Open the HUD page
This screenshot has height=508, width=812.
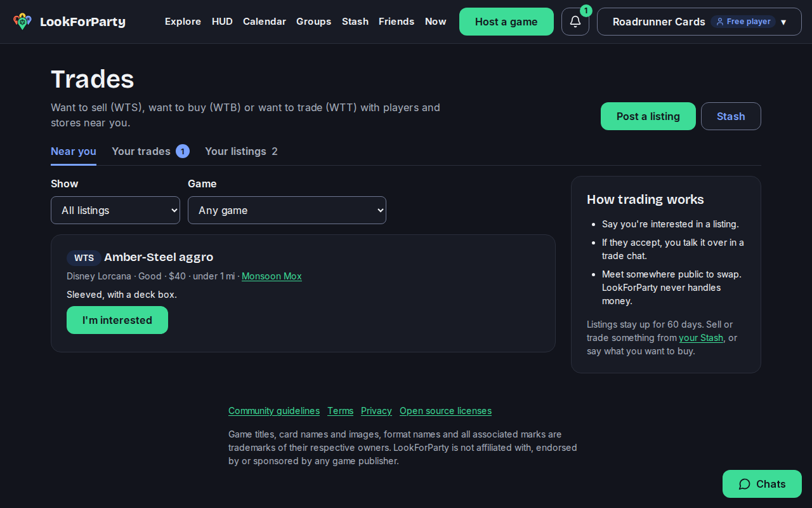pyautogui.click(x=222, y=22)
